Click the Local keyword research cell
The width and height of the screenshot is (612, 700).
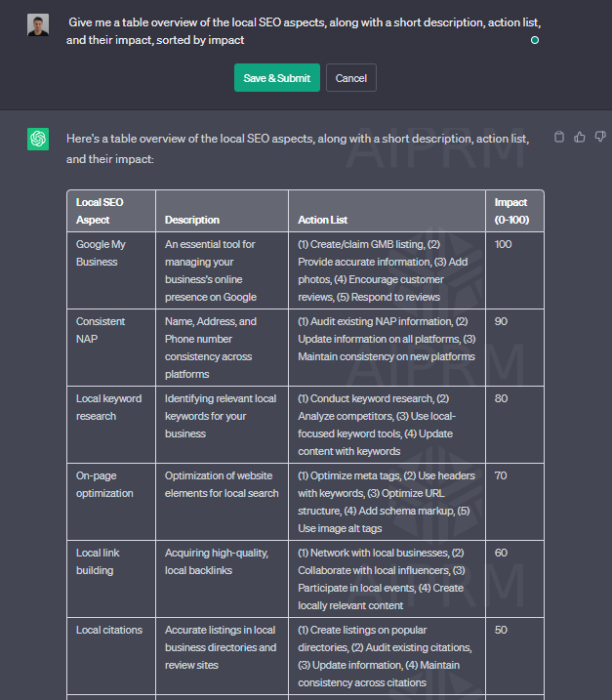point(108,407)
